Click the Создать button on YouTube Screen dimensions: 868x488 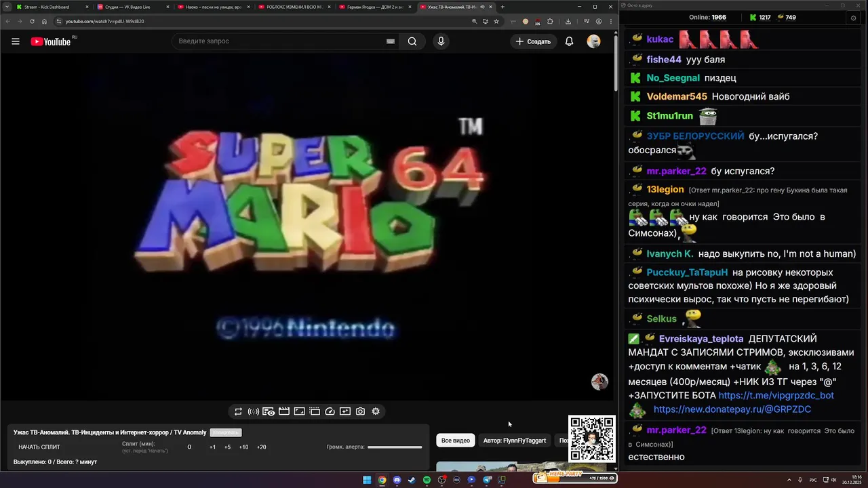534,41
